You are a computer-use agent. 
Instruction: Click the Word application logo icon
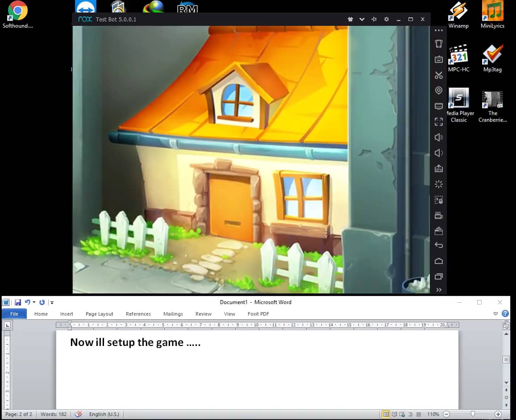pos(6,302)
